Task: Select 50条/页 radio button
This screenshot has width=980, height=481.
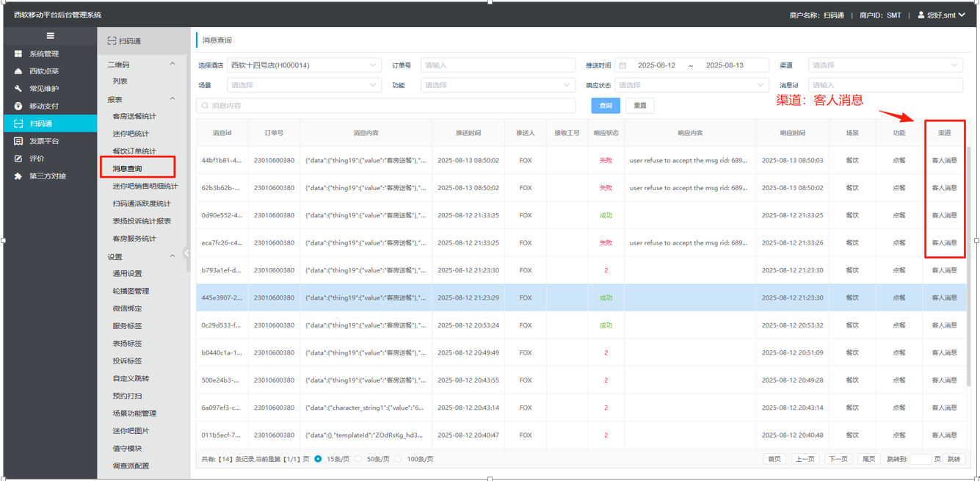Action: (x=358, y=459)
